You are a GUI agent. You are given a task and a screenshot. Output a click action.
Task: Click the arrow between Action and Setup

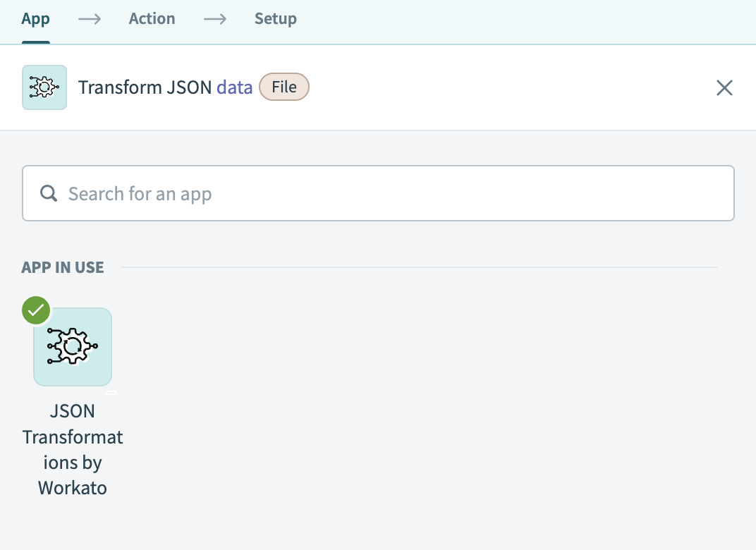(214, 19)
